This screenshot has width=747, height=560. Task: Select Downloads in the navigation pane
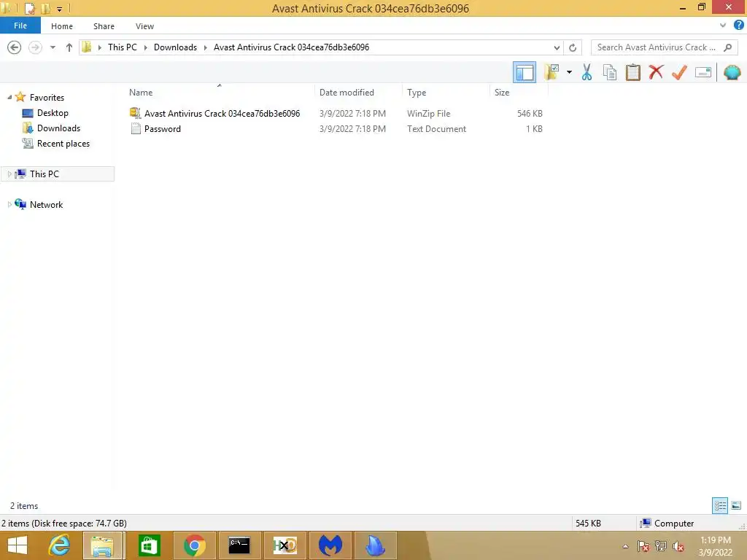(58, 128)
